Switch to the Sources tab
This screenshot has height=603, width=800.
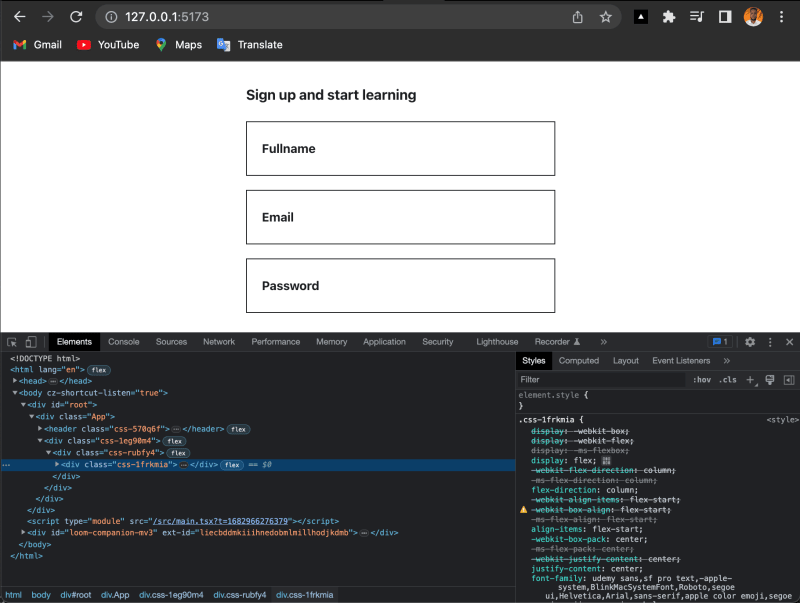point(171,342)
